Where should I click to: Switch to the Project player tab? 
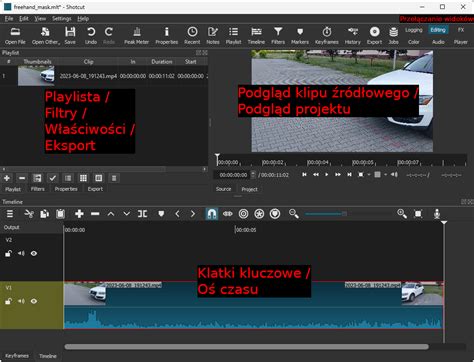(x=249, y=189)
